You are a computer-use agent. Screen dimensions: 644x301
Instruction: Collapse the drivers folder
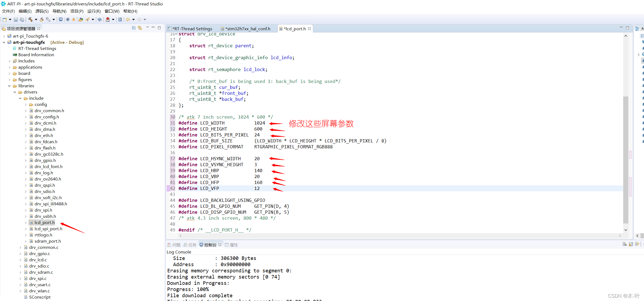(x=15, y=92)
